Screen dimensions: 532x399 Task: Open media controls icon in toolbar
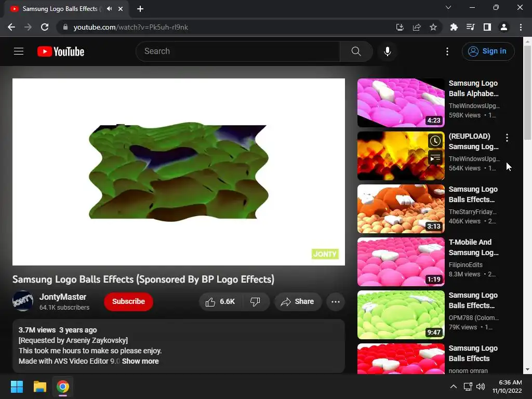point(470,27)
